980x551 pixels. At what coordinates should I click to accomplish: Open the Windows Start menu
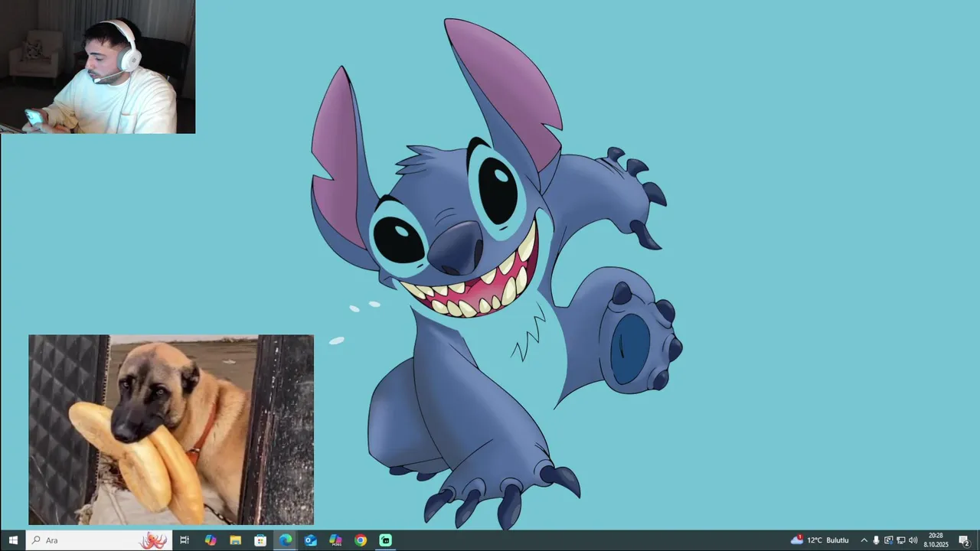pyautogui.click(x=13, y=540)
